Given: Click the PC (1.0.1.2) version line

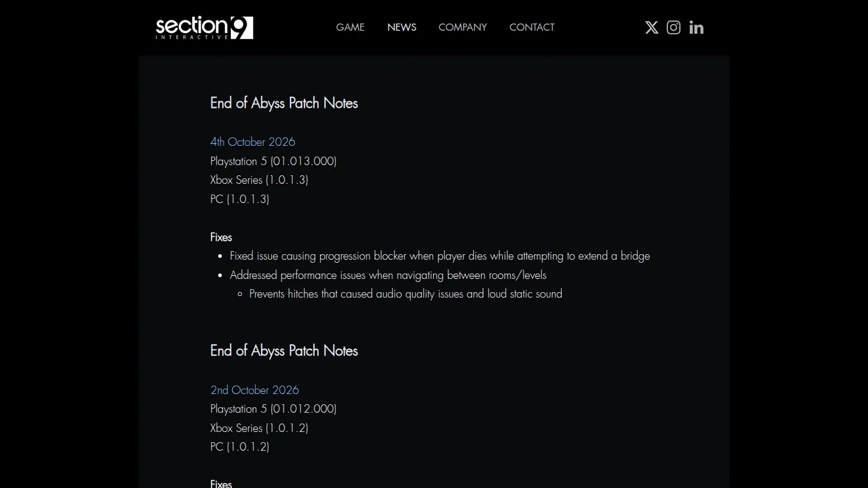Looking at the screenshot, I should click(x=240, y=446).
